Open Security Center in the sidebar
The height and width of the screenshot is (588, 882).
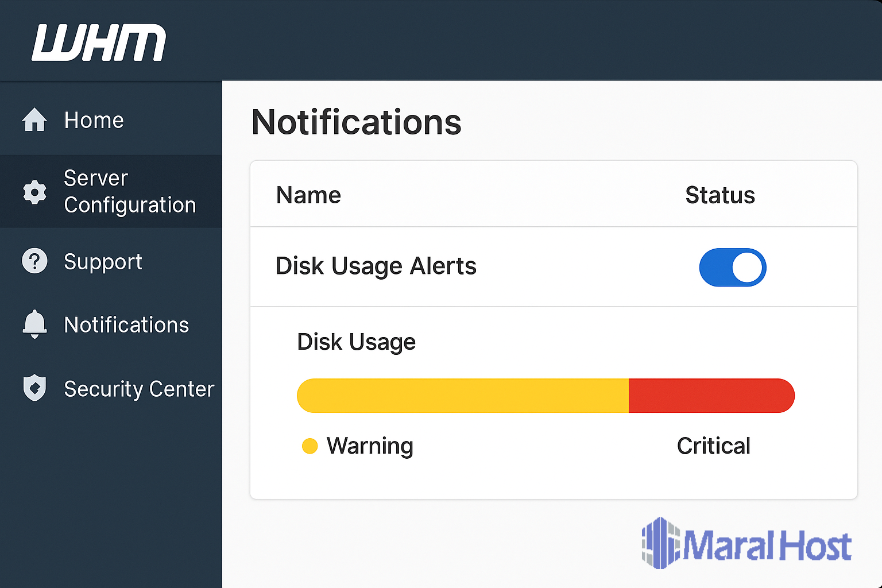[139, 389]
